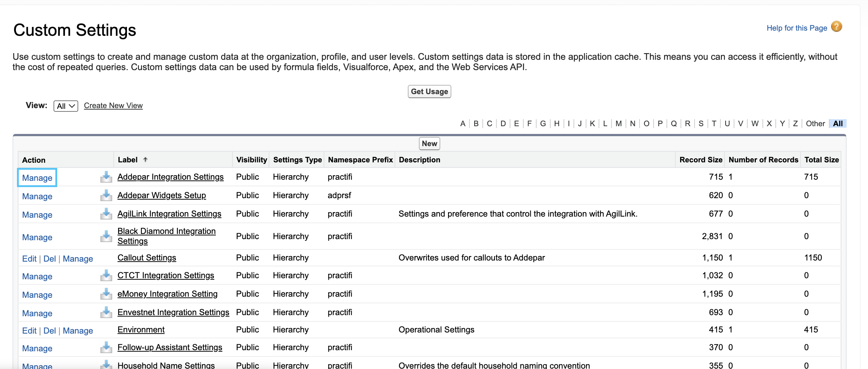Manage CTCT Integration Settings
This screenshot has width=868, height=369.
point(37,276)
